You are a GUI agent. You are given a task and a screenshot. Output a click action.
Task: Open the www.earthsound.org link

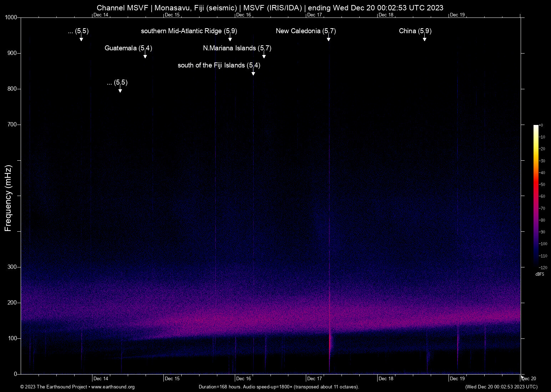pos(113,387)
